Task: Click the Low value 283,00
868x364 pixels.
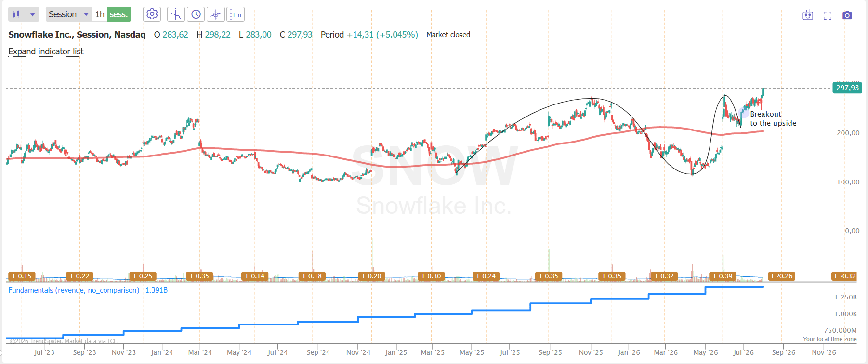Action: point(259,35)
